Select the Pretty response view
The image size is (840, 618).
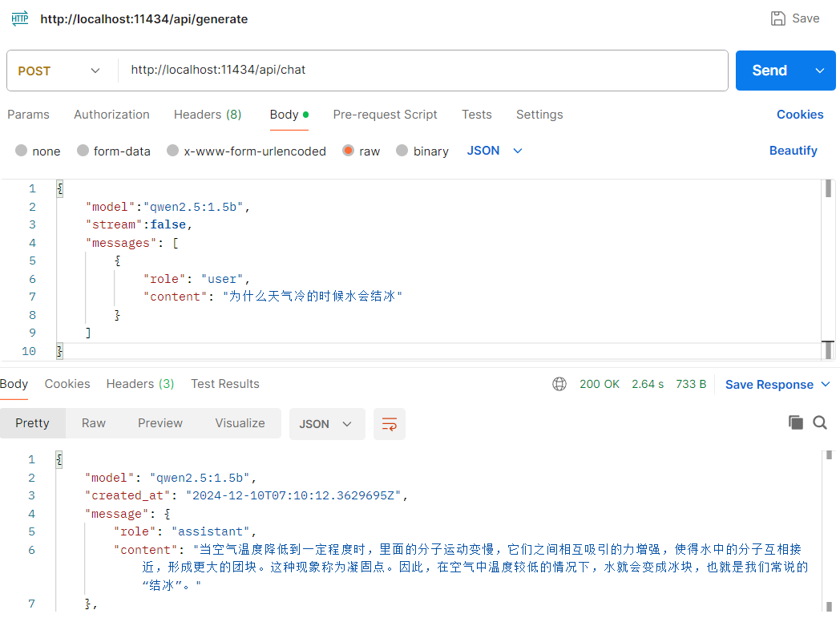tap(33, 423)
